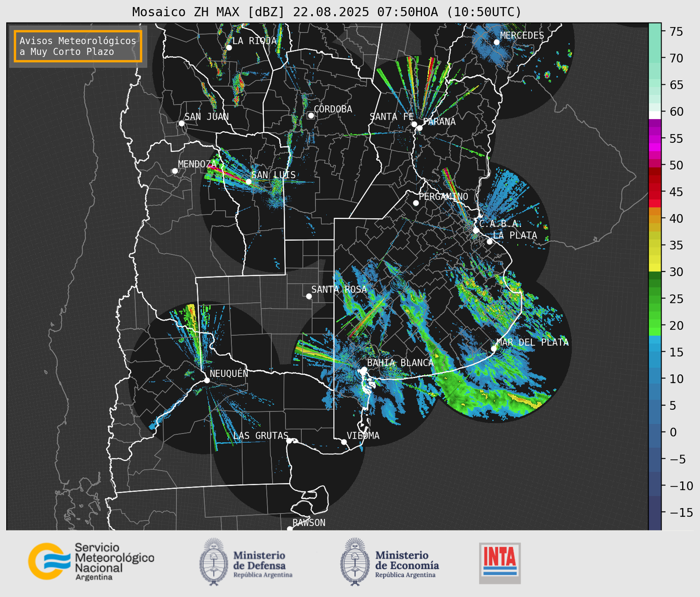Click the 60 dBZ white band on colorbar
Viewport: 700px width, 597px height.
(655, 115)
